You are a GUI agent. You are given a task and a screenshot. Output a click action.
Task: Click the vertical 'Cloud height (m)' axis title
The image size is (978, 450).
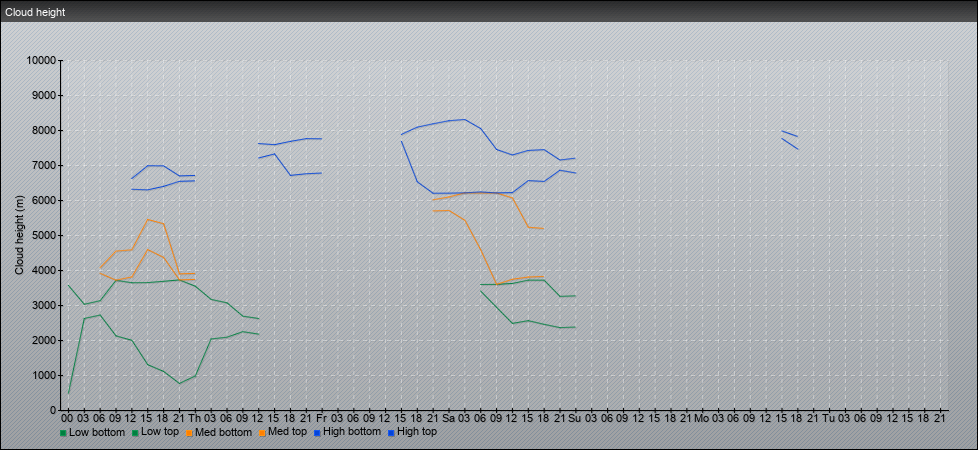[x=19, y=235]
